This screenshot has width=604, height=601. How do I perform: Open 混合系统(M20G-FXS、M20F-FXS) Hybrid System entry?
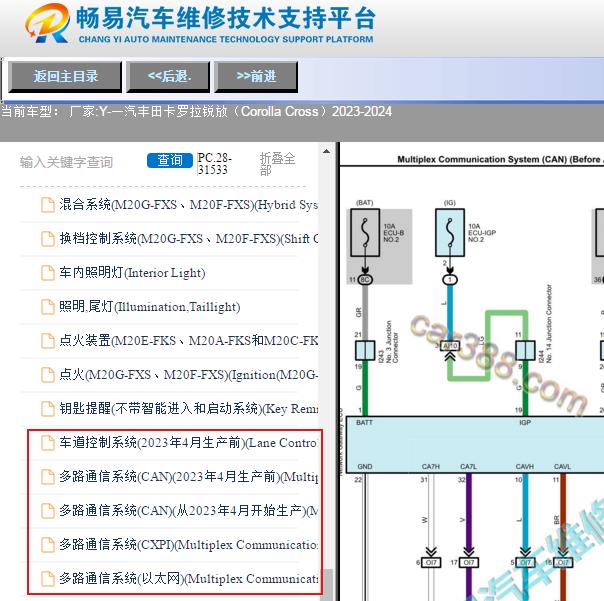pyautogui.click(x=188, y=205)
